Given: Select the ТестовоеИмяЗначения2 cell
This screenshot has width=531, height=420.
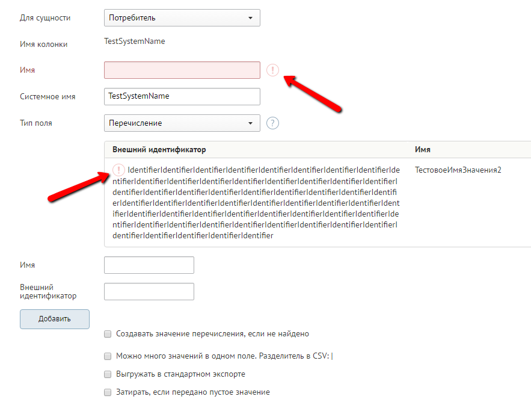Looking at the screenshot, I should (x=458, y=170).
